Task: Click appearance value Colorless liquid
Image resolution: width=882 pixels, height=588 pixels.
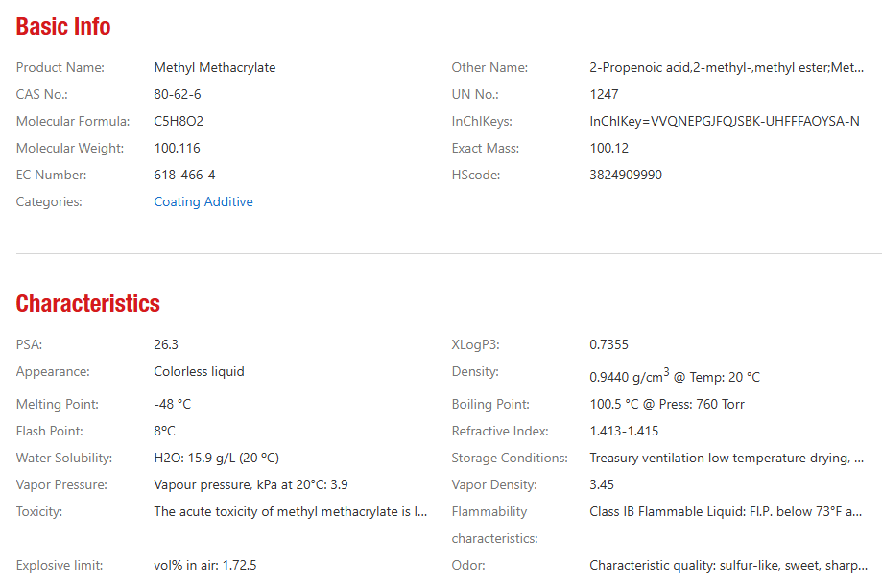Action: tap(199, 371)
